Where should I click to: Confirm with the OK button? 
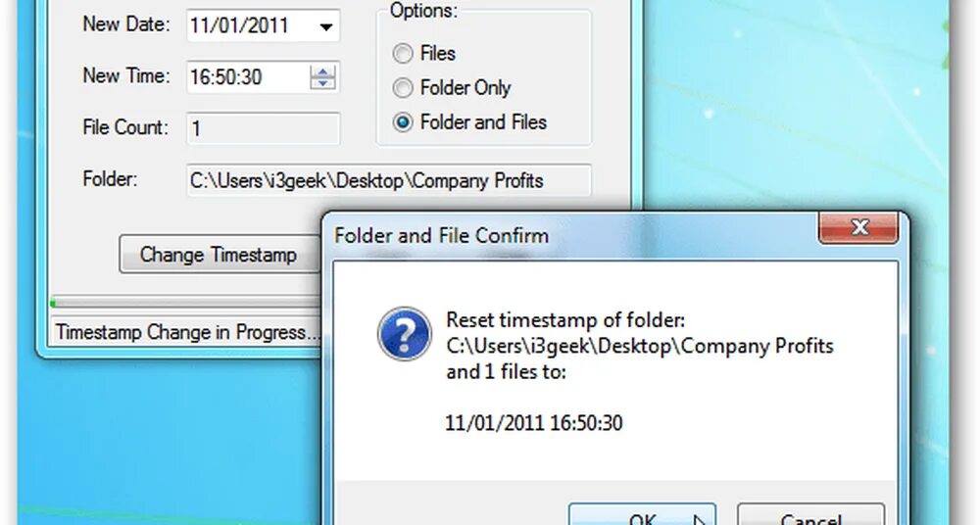point(642,515)
